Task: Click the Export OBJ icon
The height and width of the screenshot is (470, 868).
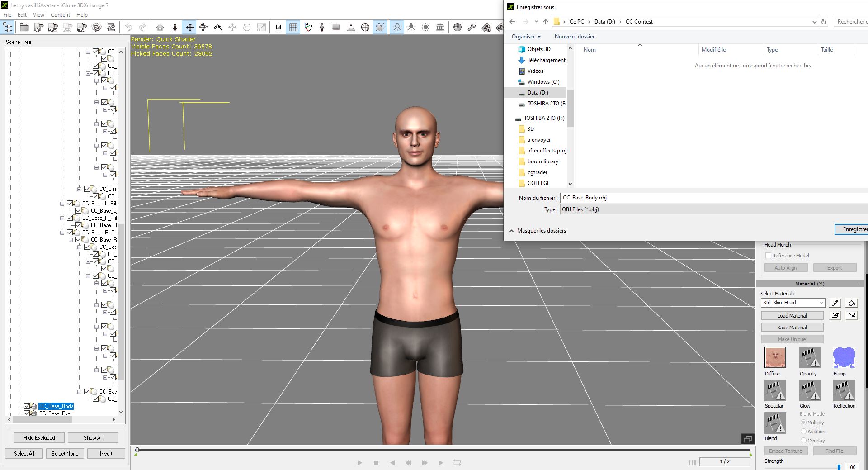Action: pyautogui.click(x=82, y=28)
